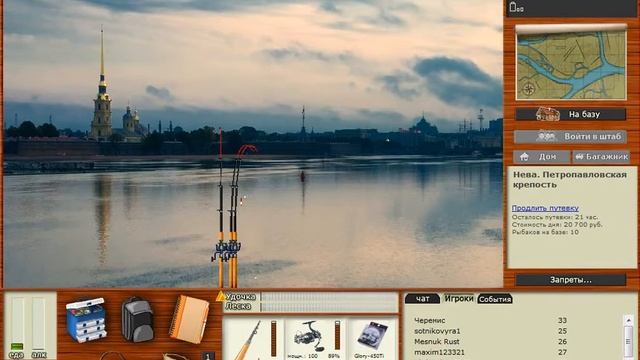Switch to the Игроки tab
Image resolution: width=640 pixels, height=360 pixels.
point(459,298)
